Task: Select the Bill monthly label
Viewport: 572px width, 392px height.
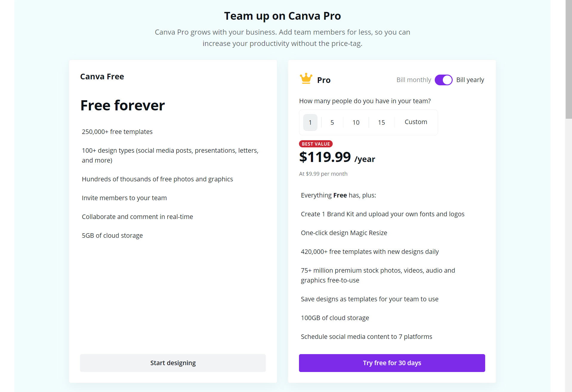Action: point(414,80)
